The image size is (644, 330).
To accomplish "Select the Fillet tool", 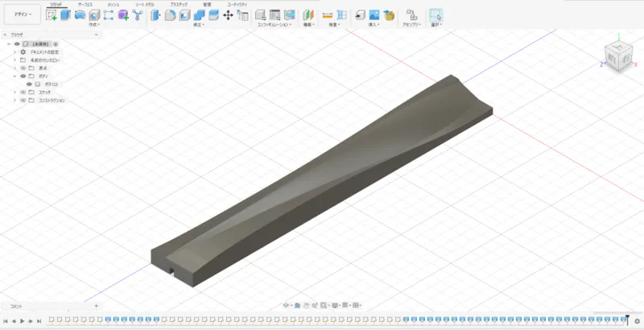I will click(170, 15).
